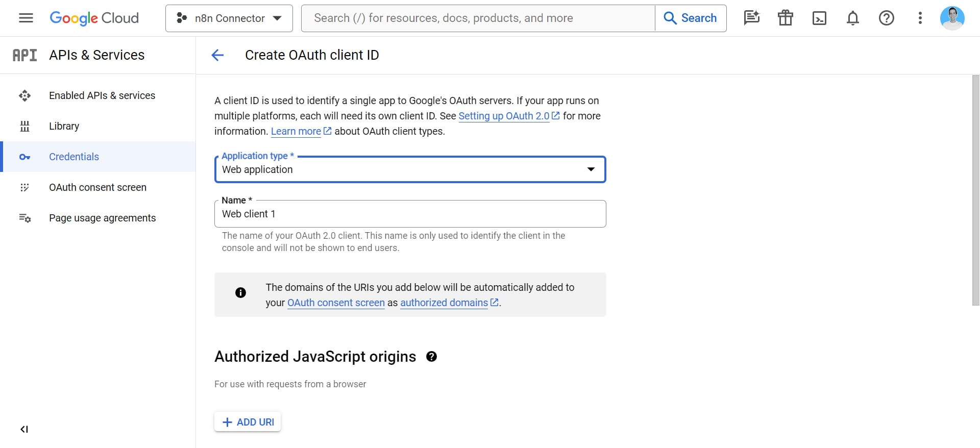Click the gift box free trial icon

click(785, 18)
